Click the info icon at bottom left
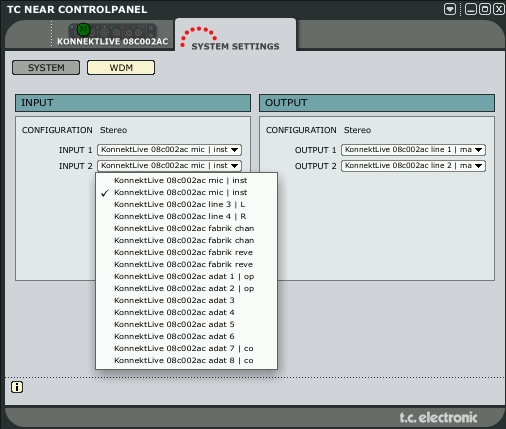 coord(17,387)
